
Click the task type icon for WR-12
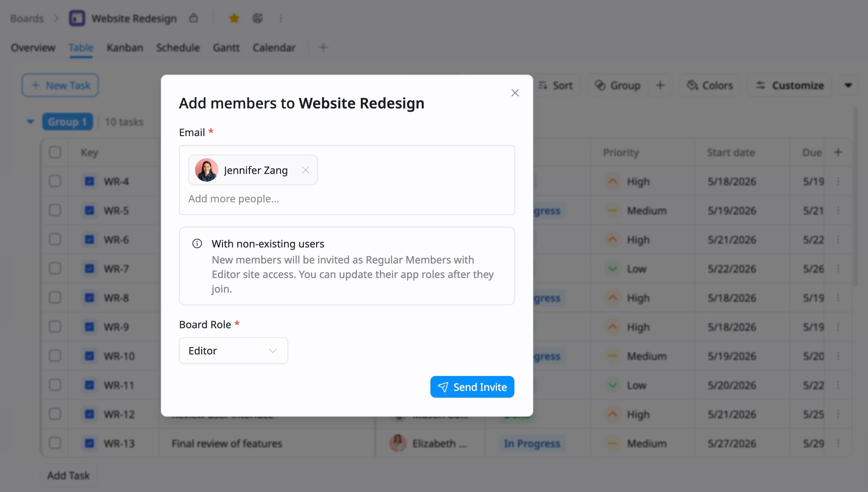click(89, 414)
